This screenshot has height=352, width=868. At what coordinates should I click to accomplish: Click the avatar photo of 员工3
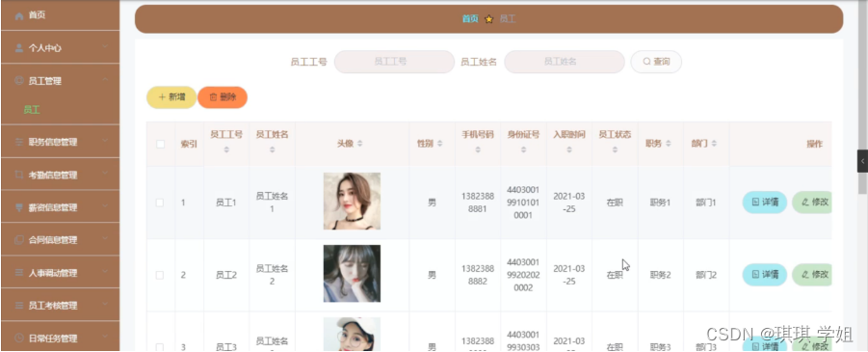click(352, 335)
